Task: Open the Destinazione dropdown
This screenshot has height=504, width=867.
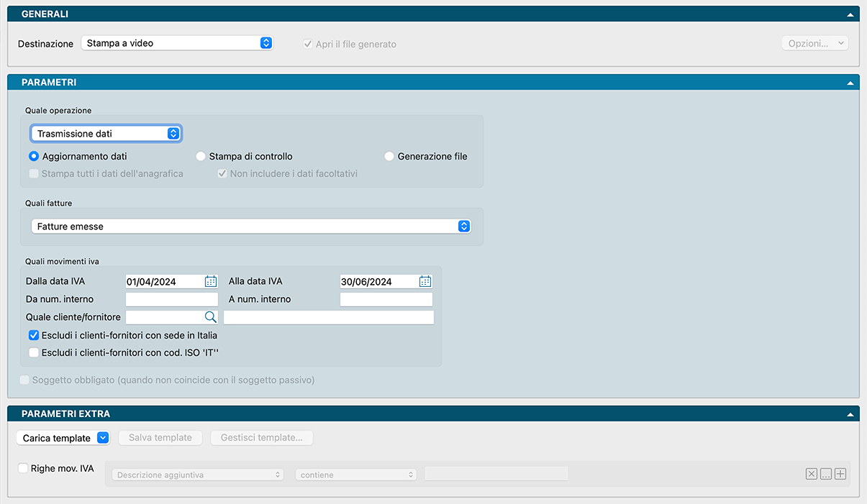Action: pyautogui.click(x=176, y=43)
